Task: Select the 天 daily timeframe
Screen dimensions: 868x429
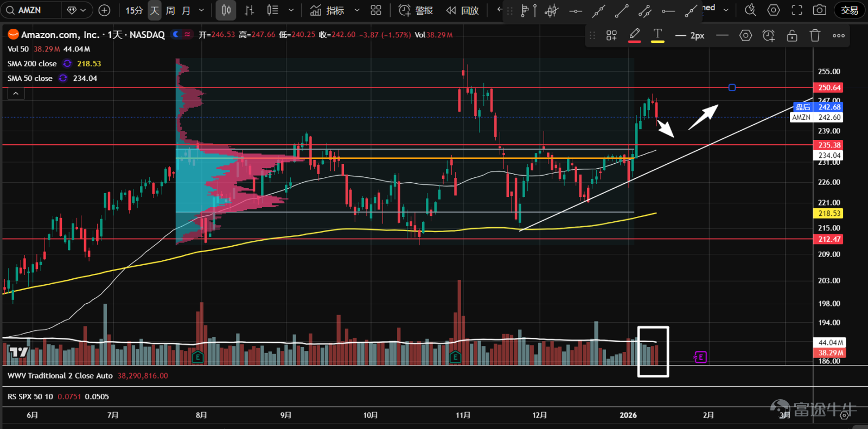Action: click(155, 10)
